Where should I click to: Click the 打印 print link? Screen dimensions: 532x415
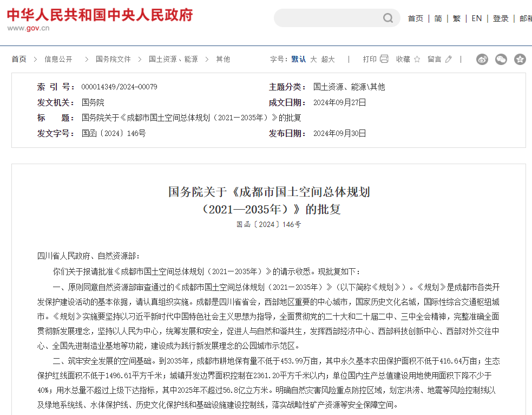coord(370,60)
